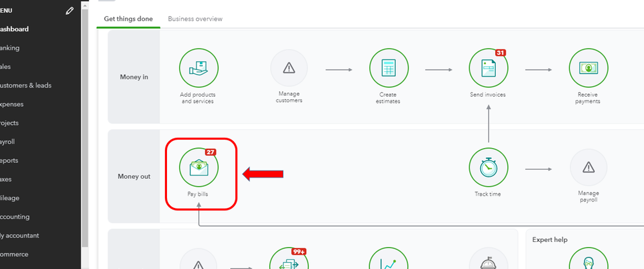Open Taxes in the sidebar
The height and width of the screenshot is (269, 644).
tap(6, 179)
